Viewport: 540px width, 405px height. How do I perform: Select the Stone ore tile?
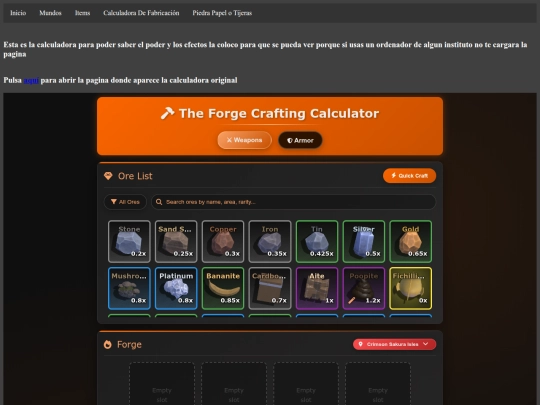point(129,241)
